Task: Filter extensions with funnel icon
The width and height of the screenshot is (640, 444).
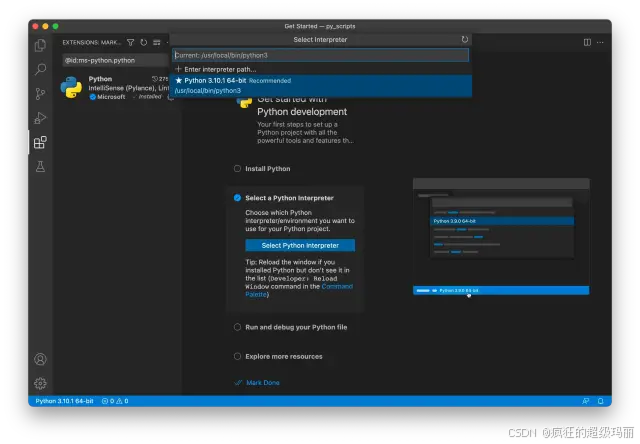Action: 131,42
